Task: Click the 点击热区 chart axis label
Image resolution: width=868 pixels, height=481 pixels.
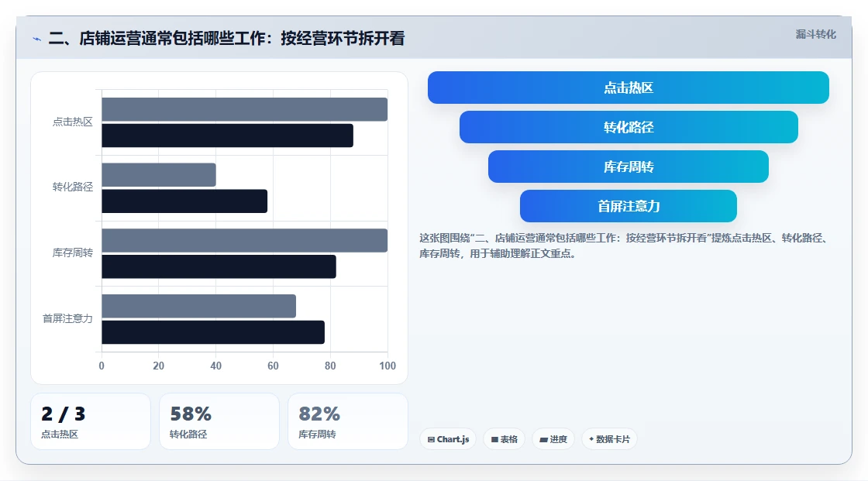Action: tap(73, 122)
